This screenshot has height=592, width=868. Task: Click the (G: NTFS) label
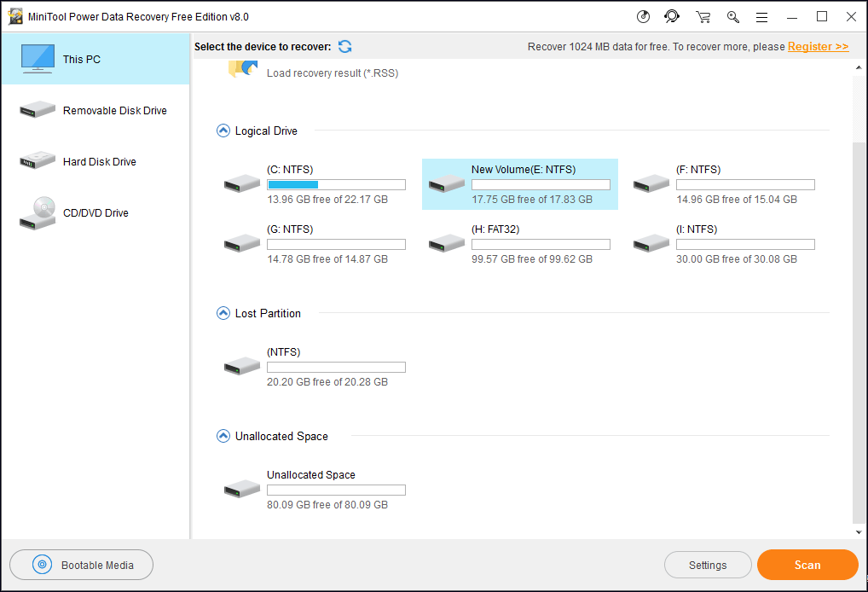[x=290, y=229]
